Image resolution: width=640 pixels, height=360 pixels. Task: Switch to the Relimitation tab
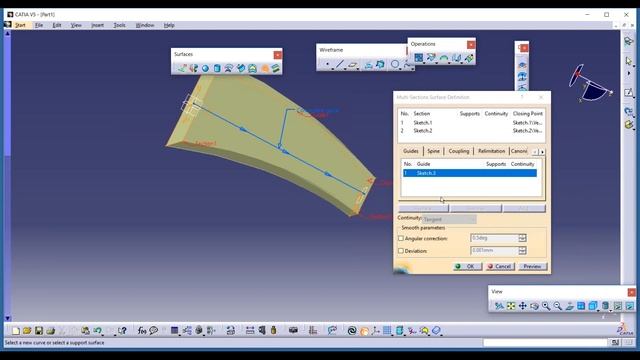tap(491, 151)
